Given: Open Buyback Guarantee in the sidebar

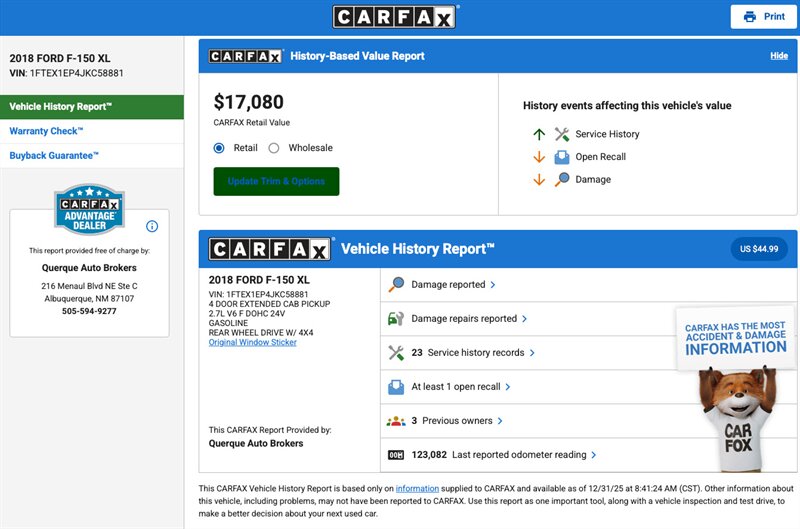Looking at the screenshot, I should (x=54, y=156).
